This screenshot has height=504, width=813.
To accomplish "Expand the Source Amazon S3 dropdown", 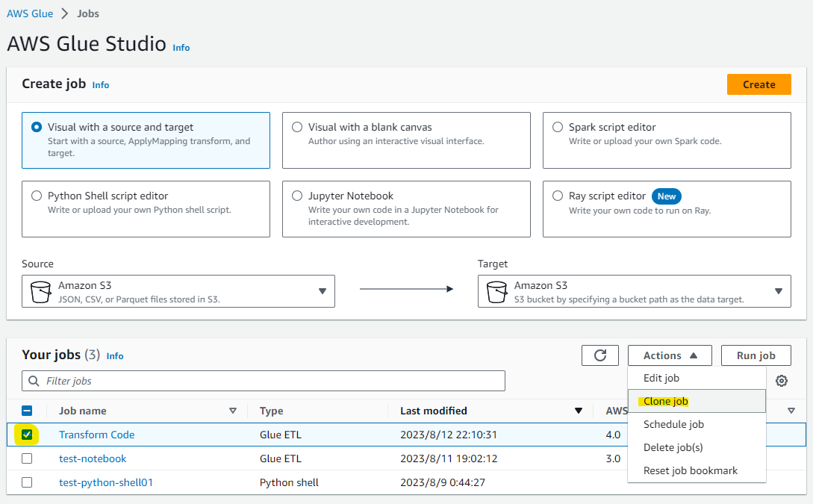I will pyautogui.click(x=323, y=291).
